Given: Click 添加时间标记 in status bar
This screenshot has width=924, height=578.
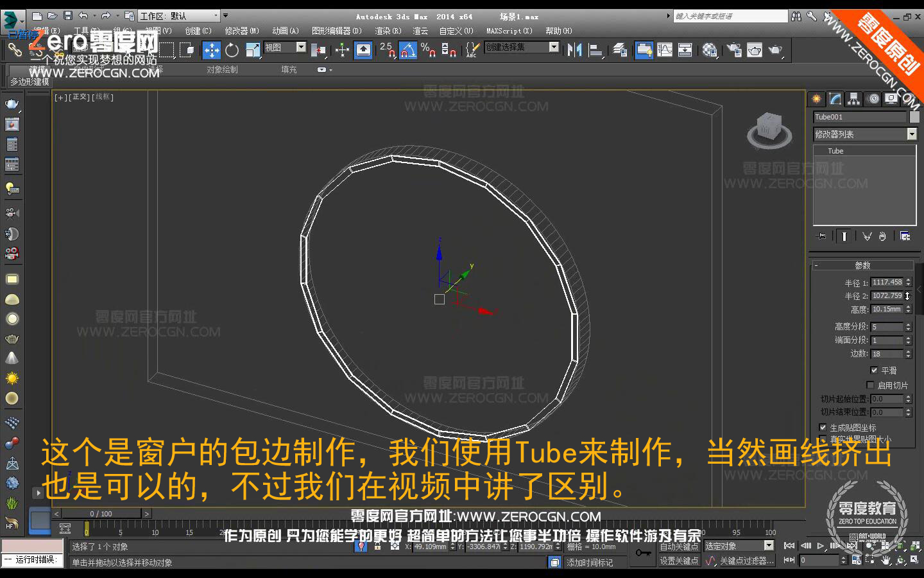Looking at the screenshot, I should [x=590, y=563].
